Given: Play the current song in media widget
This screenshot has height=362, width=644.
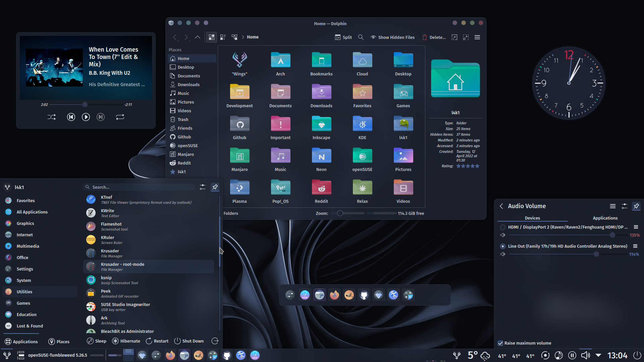Looking at the screenshot, I should coord(86,117).
